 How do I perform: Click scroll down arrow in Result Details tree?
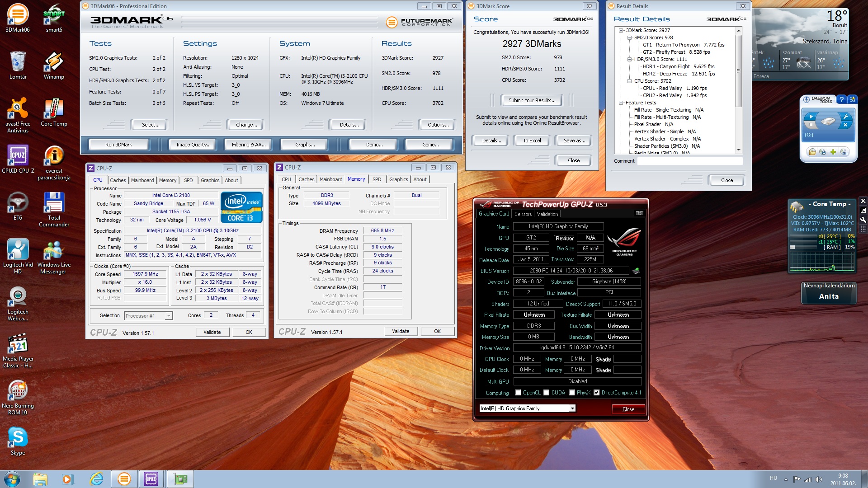pos(738,150)
